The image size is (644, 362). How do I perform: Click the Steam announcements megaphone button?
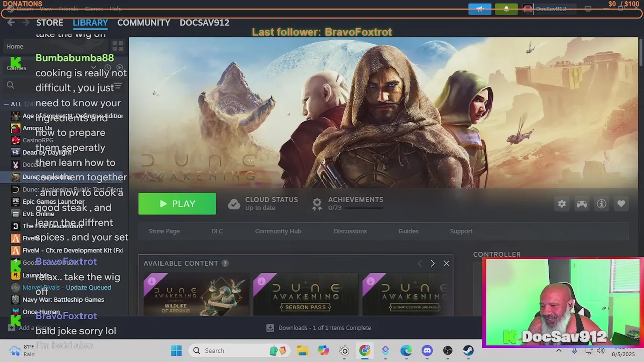point(479,9)
